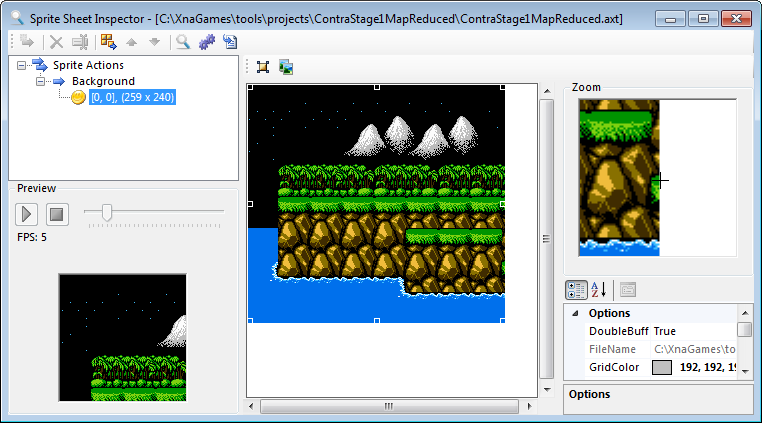762x423 pixels.
Task: Stop the preview with Stop button
Action: (57, 214)
